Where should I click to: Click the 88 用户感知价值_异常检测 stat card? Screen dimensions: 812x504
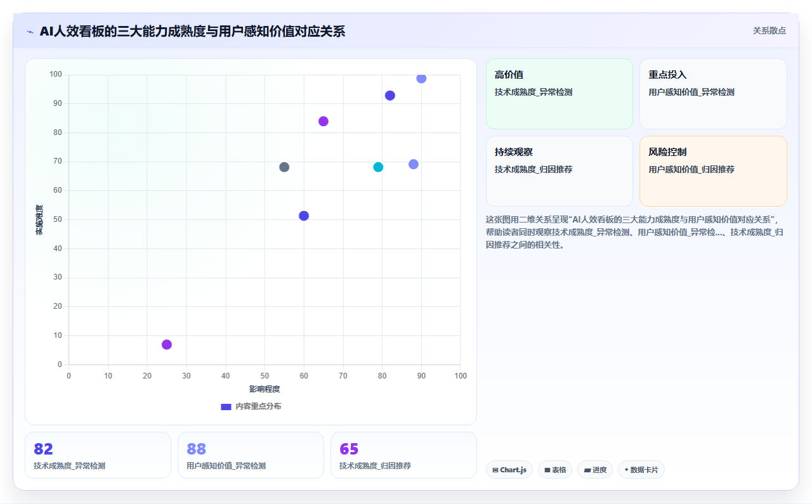click(x=251, y=455)
